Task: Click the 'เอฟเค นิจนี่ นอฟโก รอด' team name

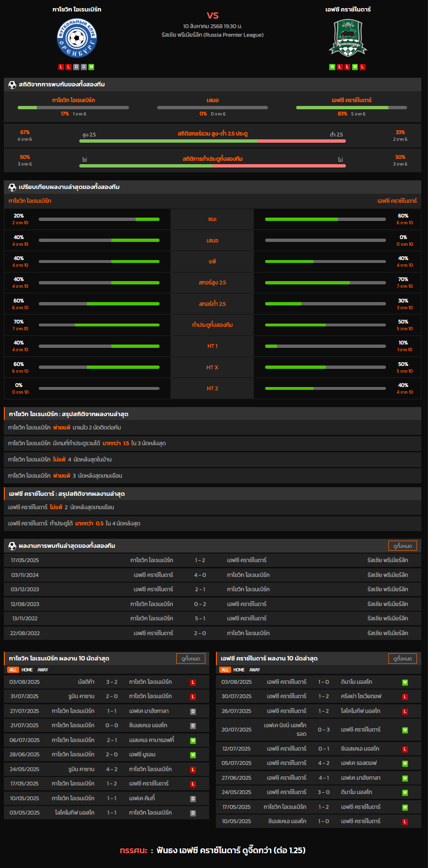Action: coord(285,730)
